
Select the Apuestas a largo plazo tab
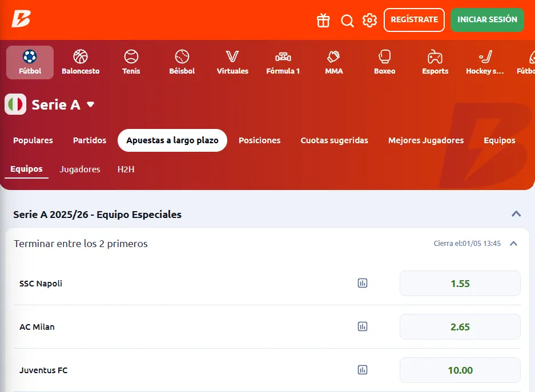(172, 140)
